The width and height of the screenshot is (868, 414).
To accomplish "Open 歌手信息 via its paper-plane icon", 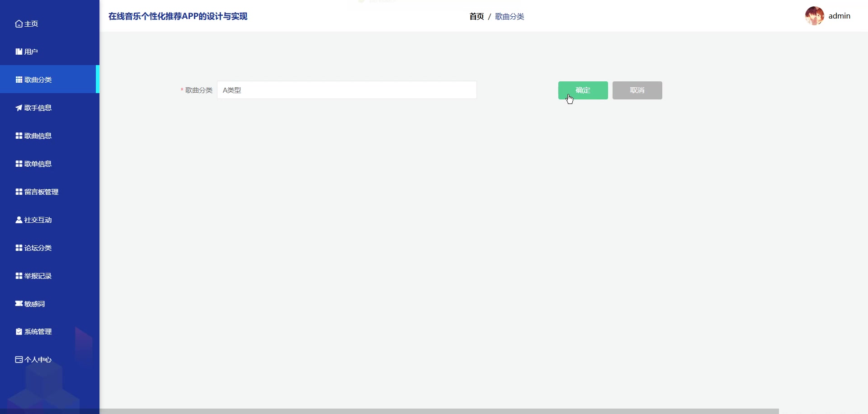I will (18, 108).
